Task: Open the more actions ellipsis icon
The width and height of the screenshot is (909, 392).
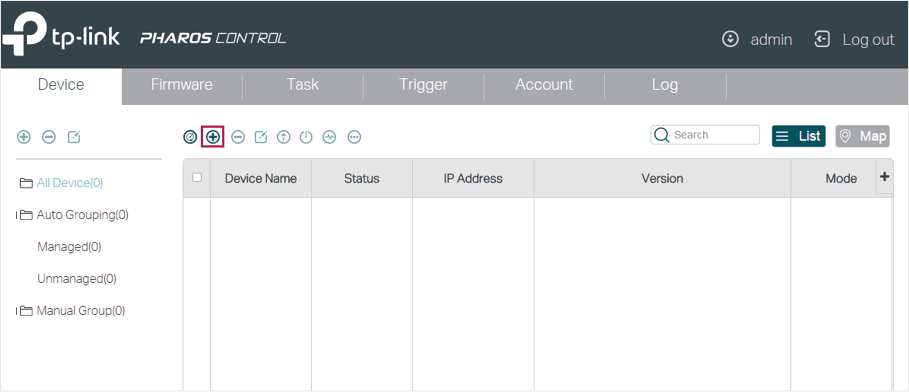Action: 354,137
